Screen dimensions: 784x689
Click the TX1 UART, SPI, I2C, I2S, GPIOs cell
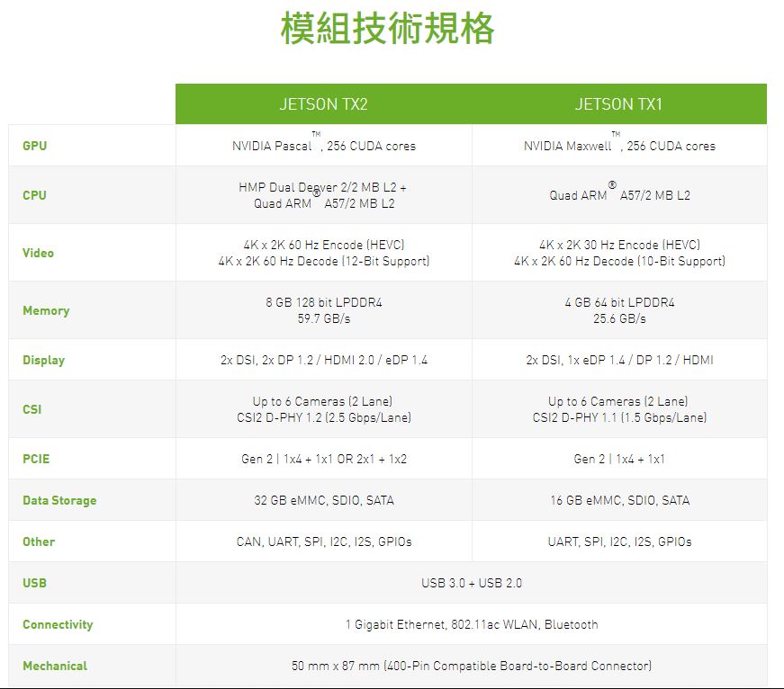point(619,541)
